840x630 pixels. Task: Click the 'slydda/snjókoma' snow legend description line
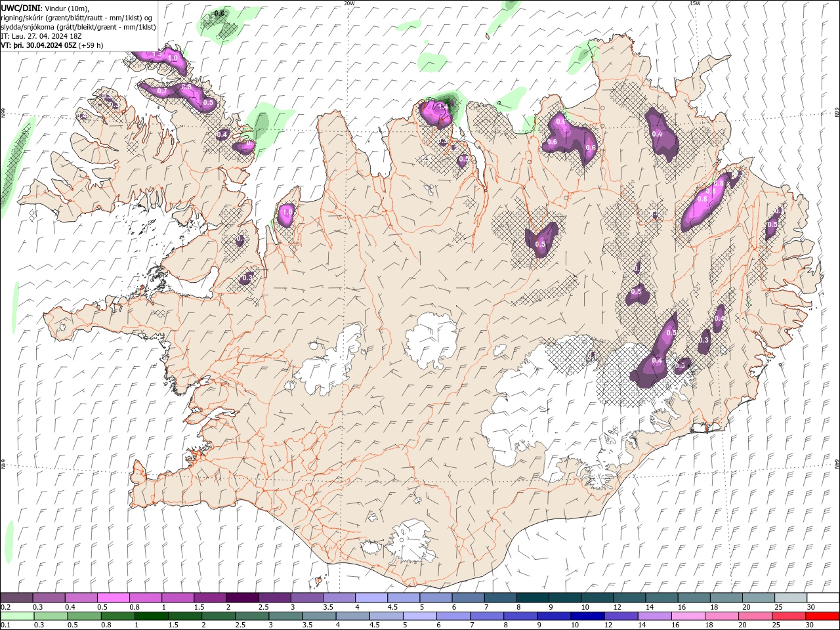point(78,27)
